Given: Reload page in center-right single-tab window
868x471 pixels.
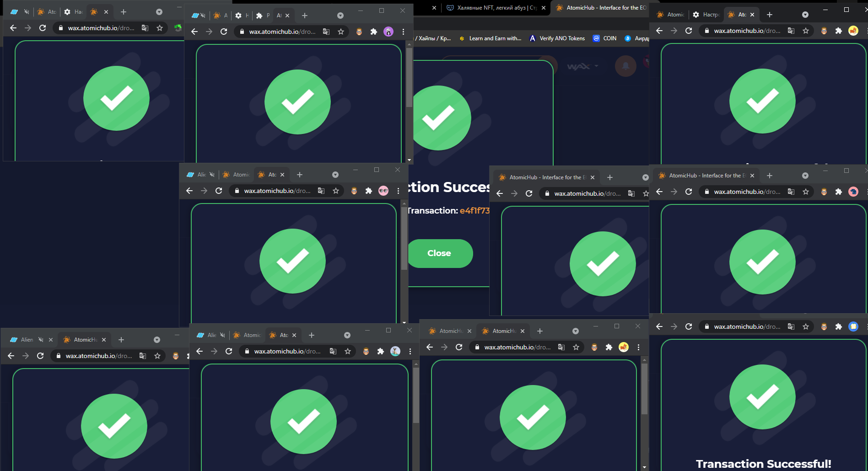Looking at the screenshot, I should click(x=529, y=193).
